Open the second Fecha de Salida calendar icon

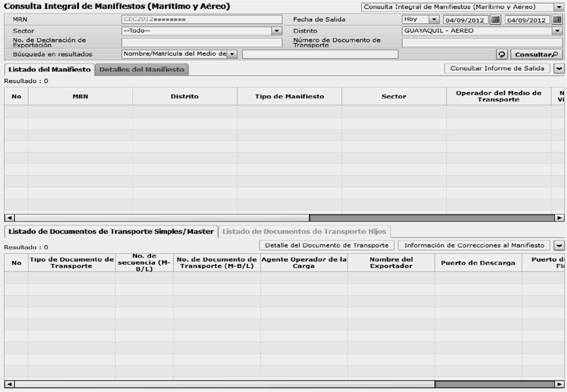[x=558, y=20]
